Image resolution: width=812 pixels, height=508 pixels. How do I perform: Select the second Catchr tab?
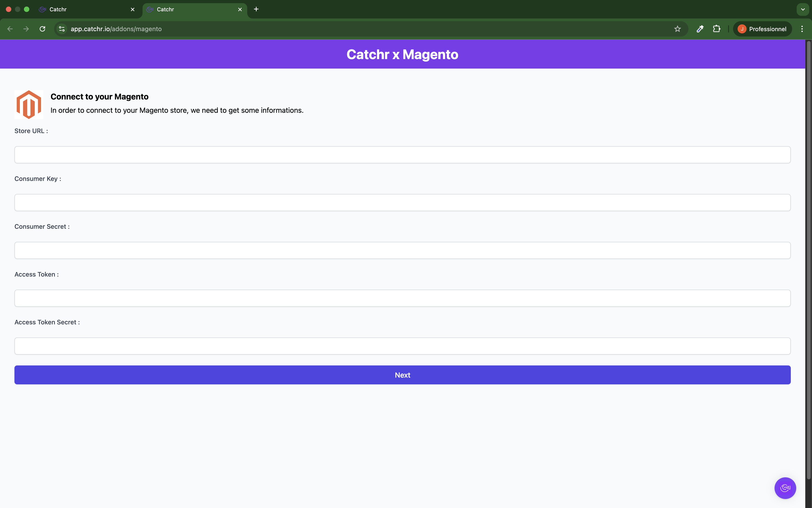tap(195, 9)
